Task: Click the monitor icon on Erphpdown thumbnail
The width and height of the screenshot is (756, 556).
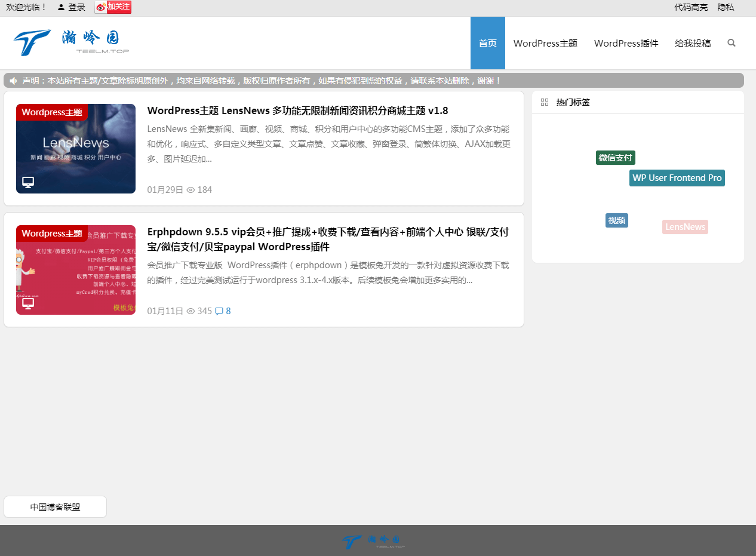Action: [28, 303]
